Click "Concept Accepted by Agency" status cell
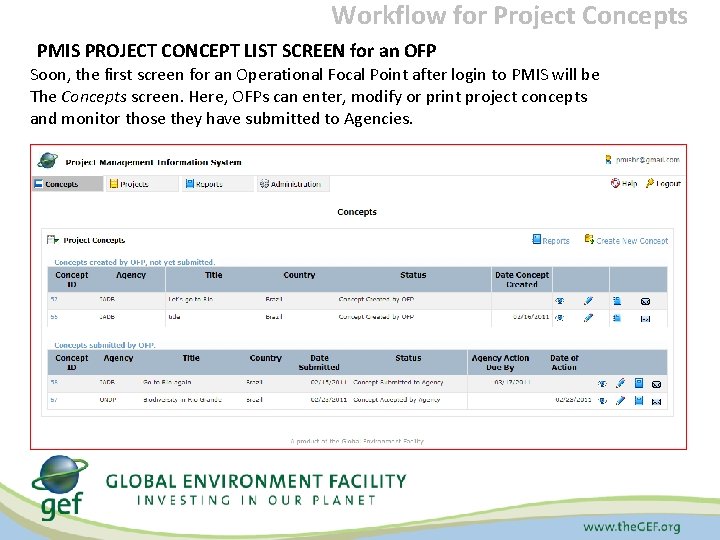This screenshot has height=540, width=720. (397, 399)
